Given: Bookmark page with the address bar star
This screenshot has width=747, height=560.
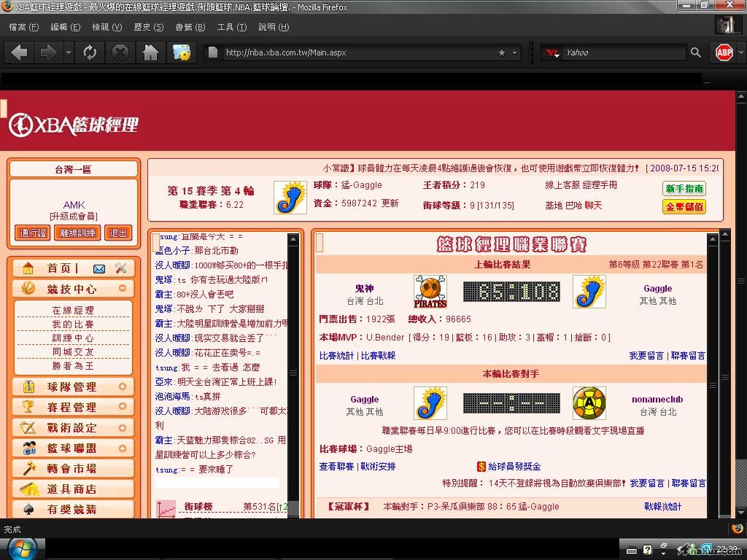Looking at the screenshot, I should click(x=502, y=52).
